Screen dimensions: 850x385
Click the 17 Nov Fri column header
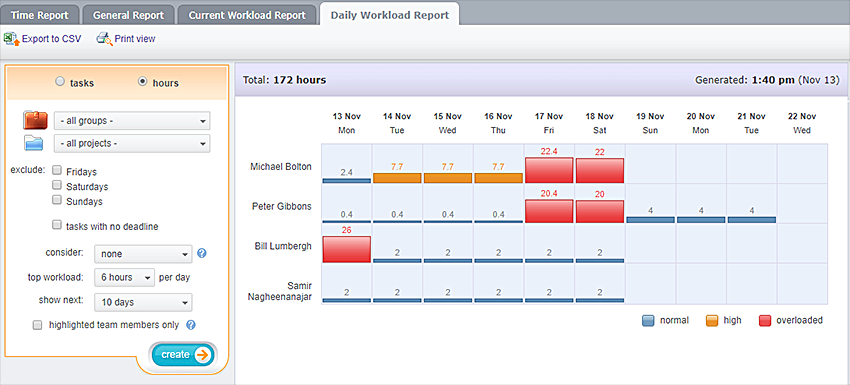tap(549, 123)
